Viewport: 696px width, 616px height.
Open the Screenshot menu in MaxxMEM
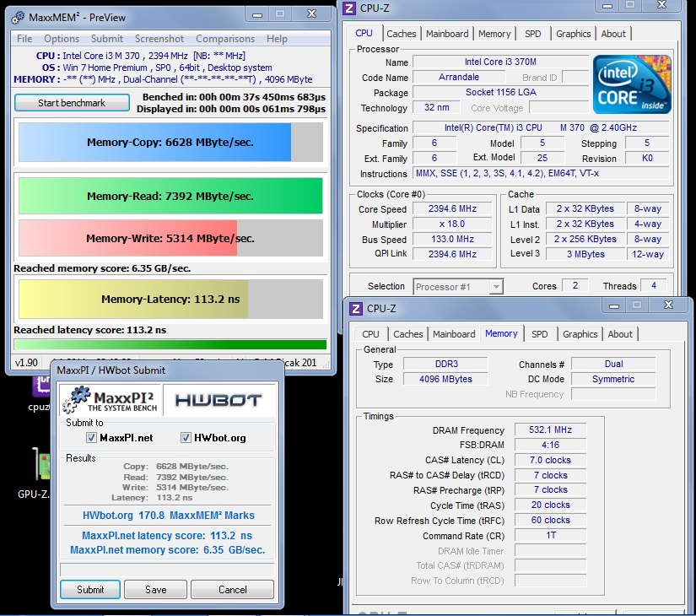point(159,39)
